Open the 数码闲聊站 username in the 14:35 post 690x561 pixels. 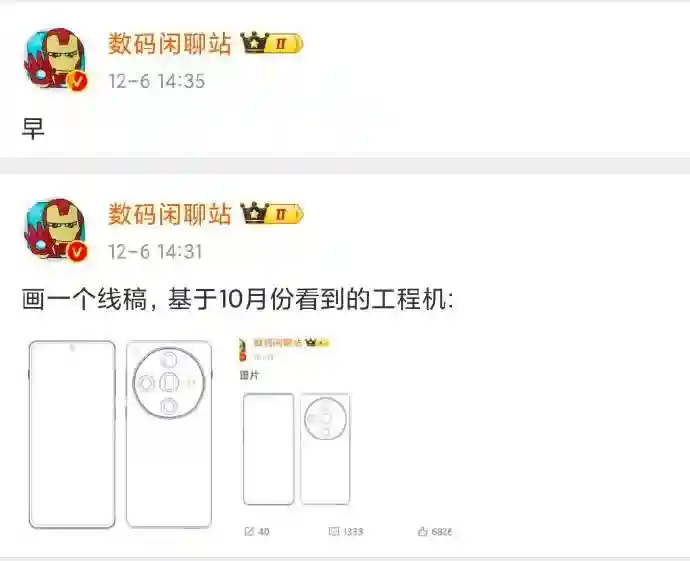click(170, 44)
